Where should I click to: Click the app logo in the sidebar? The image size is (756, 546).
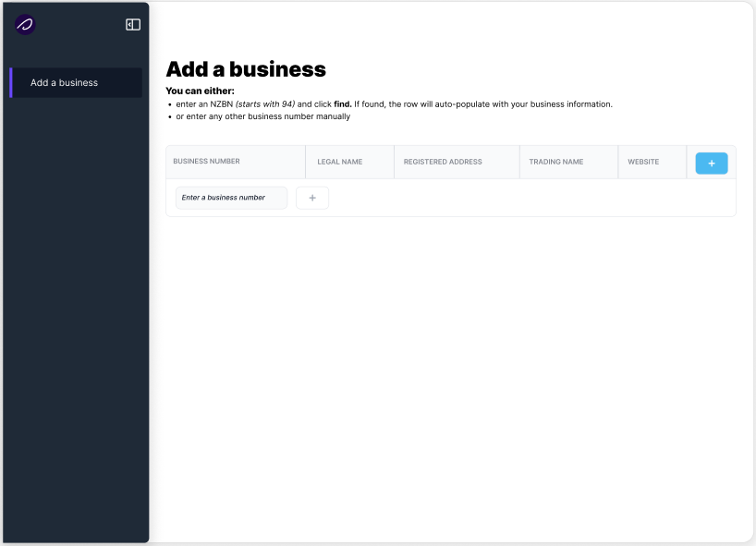[25, 25]
